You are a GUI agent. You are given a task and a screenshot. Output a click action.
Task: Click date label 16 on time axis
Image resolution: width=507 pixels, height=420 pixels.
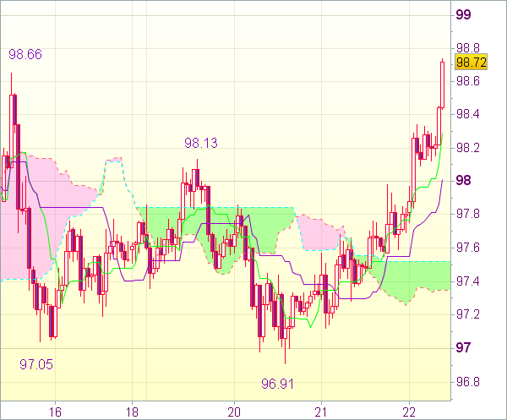coord(55,412)
